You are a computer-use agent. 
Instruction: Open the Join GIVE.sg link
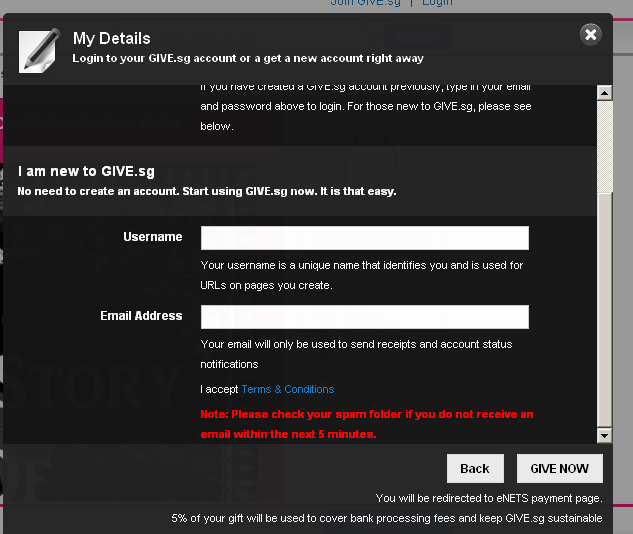pyautogui.click(x=365, y=3)
